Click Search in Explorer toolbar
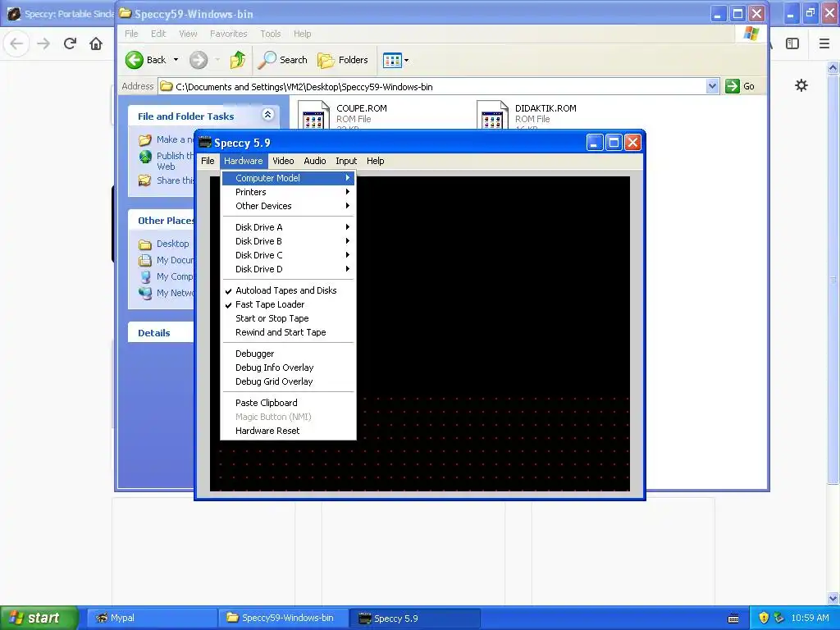The height and width of the screenshot is (630, 840). pyautogui.click(x=283, y=60)
